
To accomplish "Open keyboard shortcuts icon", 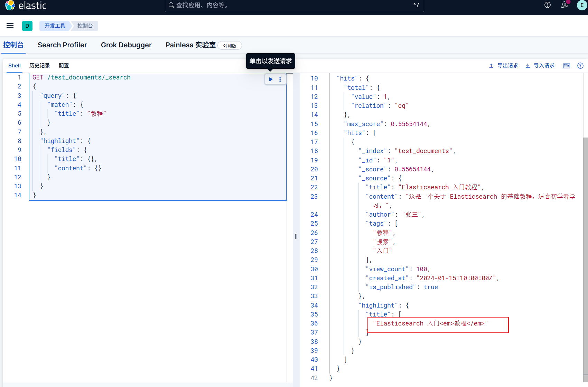I will pyautogui.click(x=567, y=66).
